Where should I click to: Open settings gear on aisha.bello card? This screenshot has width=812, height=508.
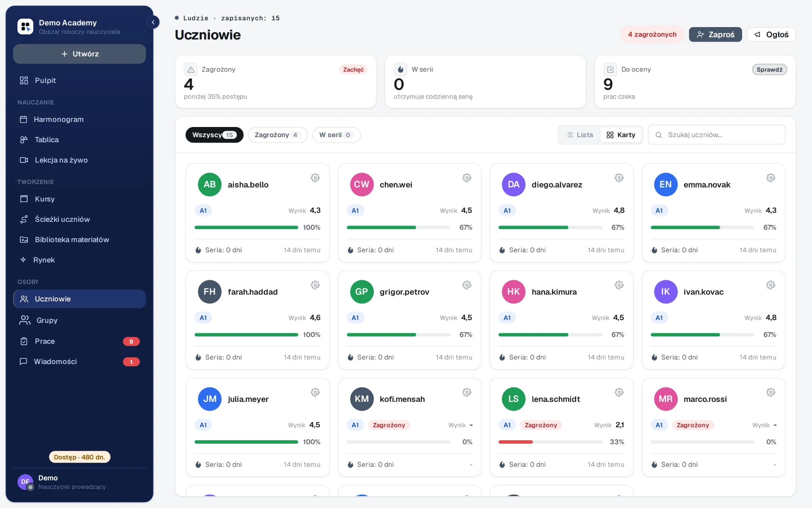point(315,178)
